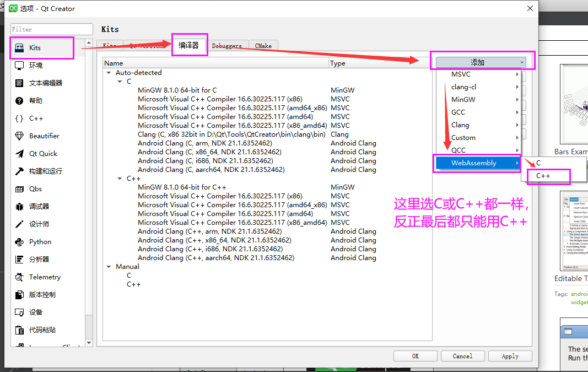Click the Apply button
The image size is (588, 372).
[x=510, y=355]
